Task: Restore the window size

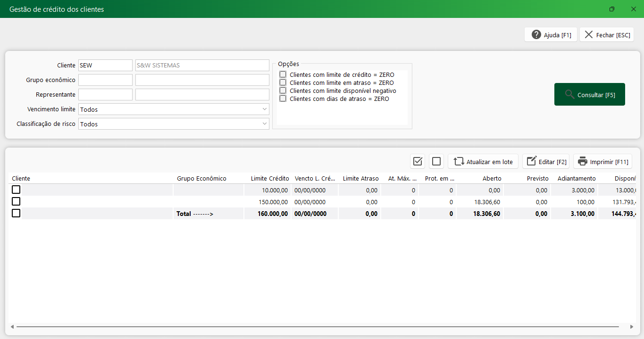Action: click(612, 9)
